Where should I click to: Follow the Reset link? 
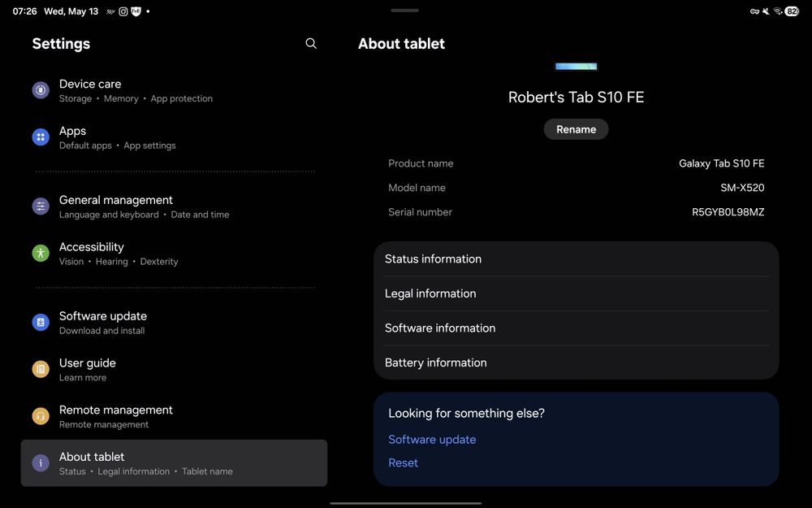[x=403, y=463]
